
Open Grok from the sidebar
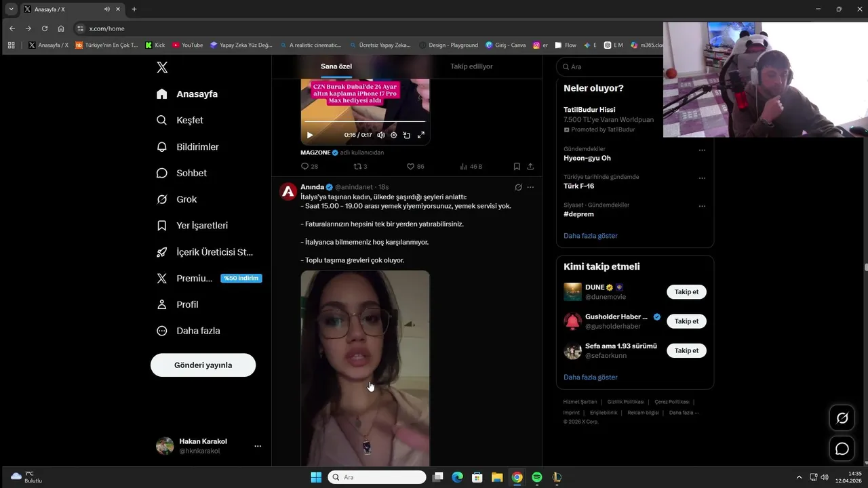click(176, 199)
